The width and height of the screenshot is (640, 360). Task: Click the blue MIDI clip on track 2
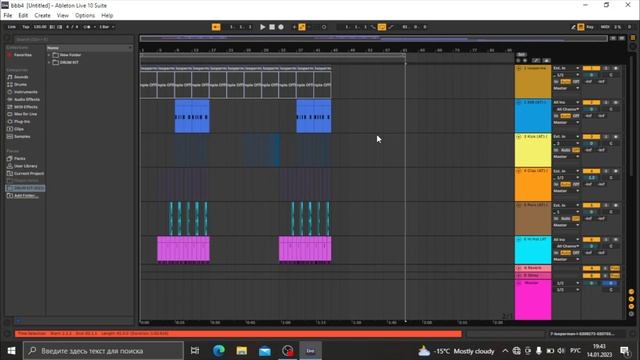click(192, 116)
